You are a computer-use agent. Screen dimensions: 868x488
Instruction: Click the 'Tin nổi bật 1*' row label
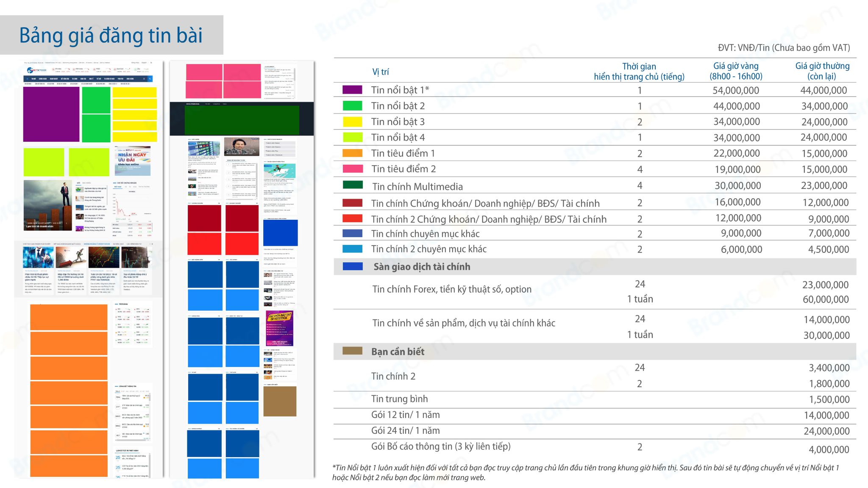point(400,90)
